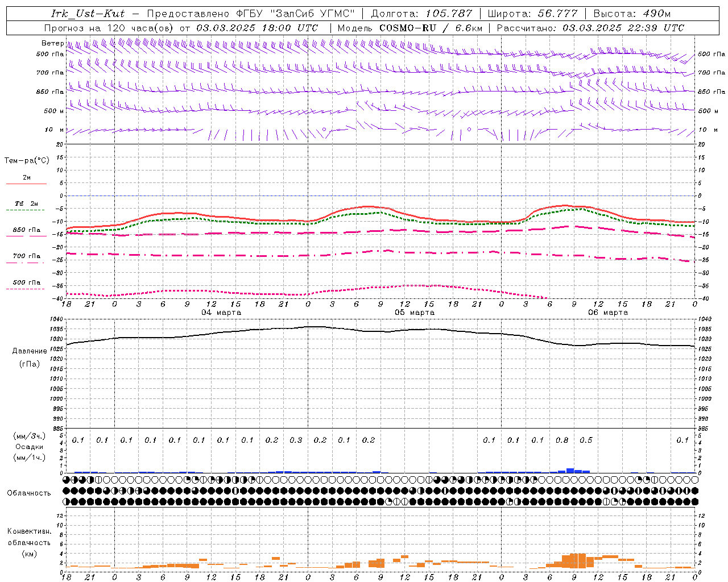Viewport: 728px width, 582px height.
Task: Click the 12 value on the right convective axis
Action: 701,516
